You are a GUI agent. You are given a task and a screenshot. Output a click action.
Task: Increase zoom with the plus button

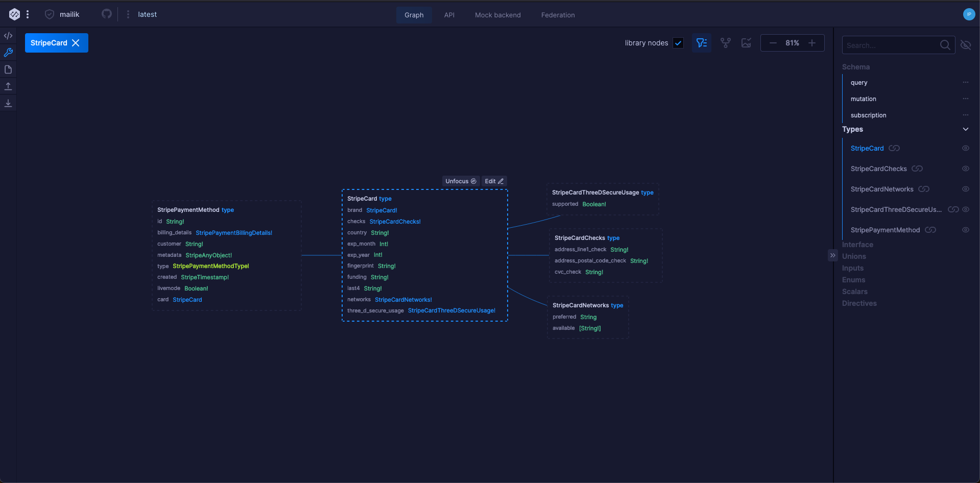(812, 43)
